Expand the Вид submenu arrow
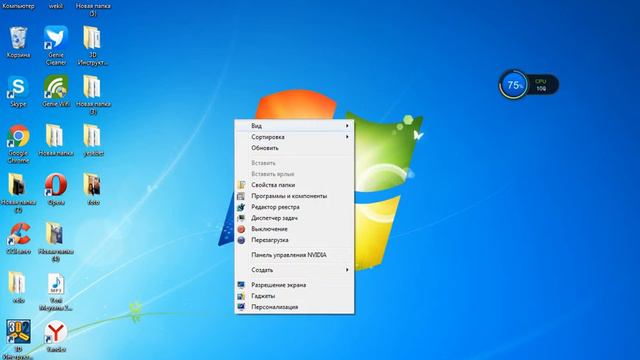Viewport: 640px width, 360px height. (x=347, y=126)
